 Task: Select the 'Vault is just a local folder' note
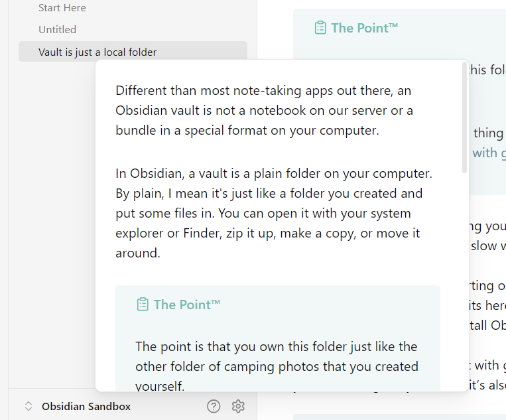[x=133, y=52]
